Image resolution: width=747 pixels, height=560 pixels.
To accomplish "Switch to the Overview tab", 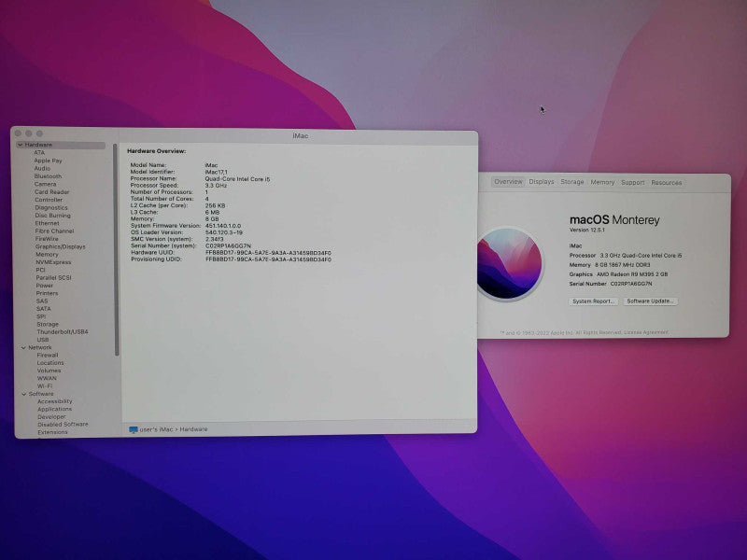I will [508, 182].
